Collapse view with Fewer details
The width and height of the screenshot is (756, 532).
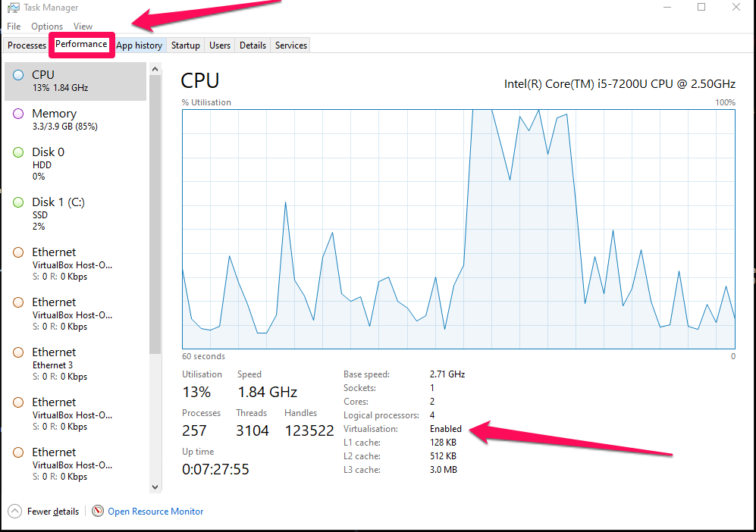[x=53, y=512]
